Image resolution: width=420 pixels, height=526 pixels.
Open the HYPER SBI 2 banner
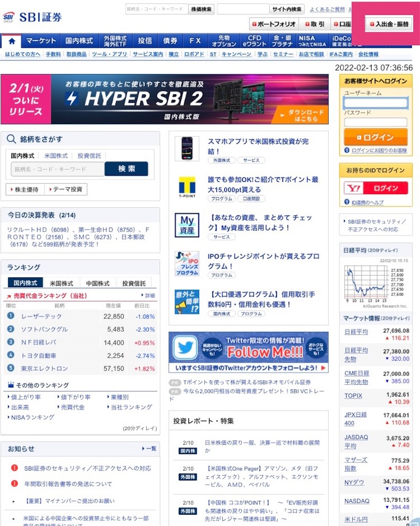pos(165,99)
